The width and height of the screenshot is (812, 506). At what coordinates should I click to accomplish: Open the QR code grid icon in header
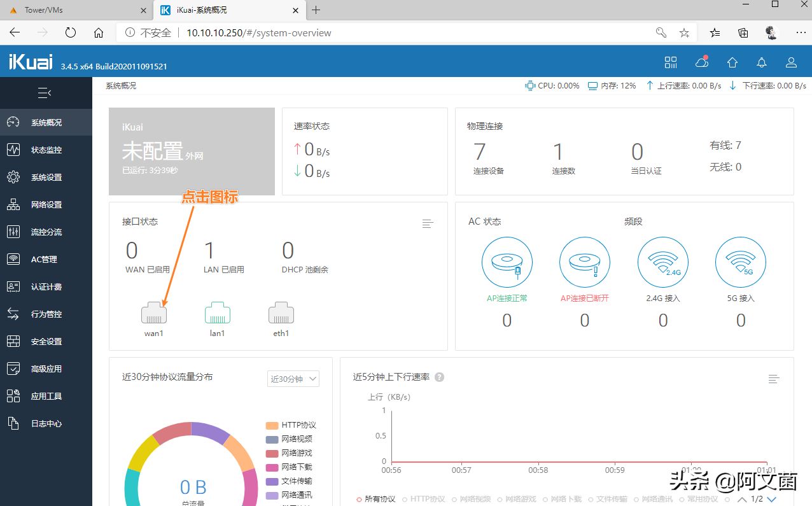671,62
